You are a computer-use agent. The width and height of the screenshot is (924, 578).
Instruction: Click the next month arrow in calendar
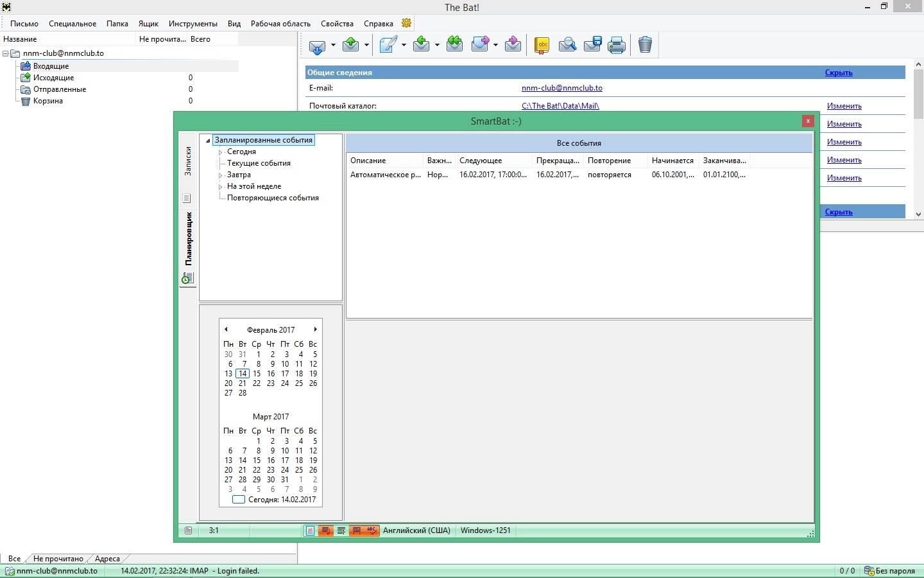tap(315, 329)
